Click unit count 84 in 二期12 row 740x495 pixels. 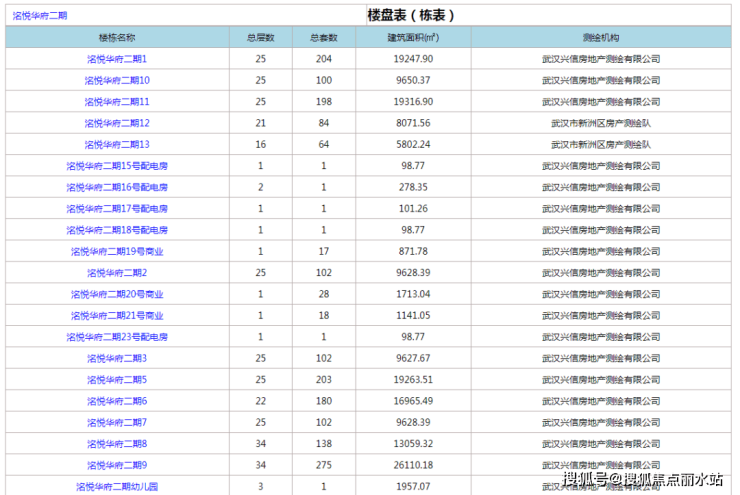click(324, 123)
